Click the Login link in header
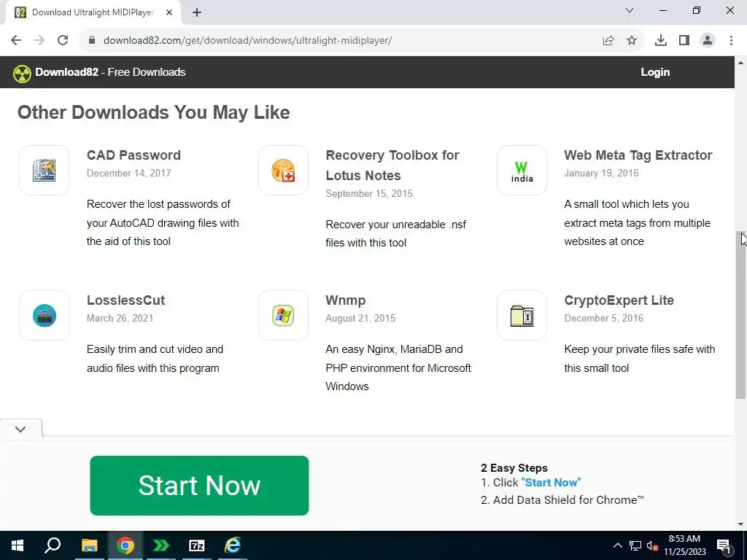The height and width of the screenshot is (560, 747). (655, 72)
